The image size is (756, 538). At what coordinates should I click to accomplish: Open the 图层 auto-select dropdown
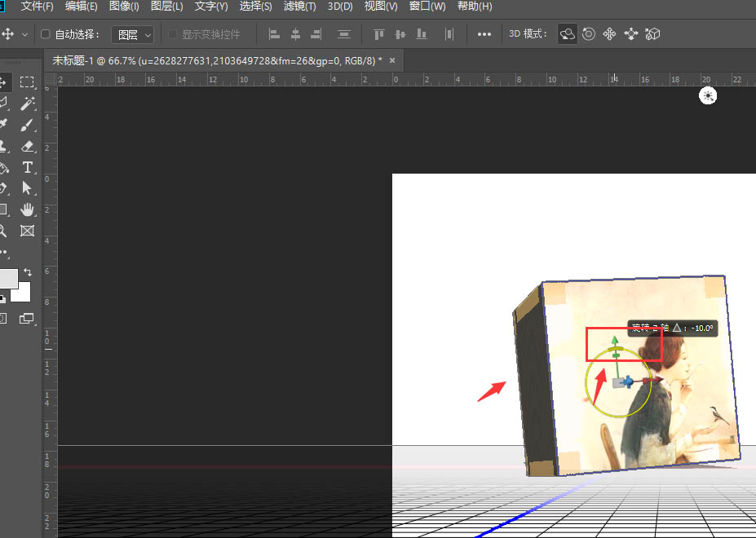point(132,34)
